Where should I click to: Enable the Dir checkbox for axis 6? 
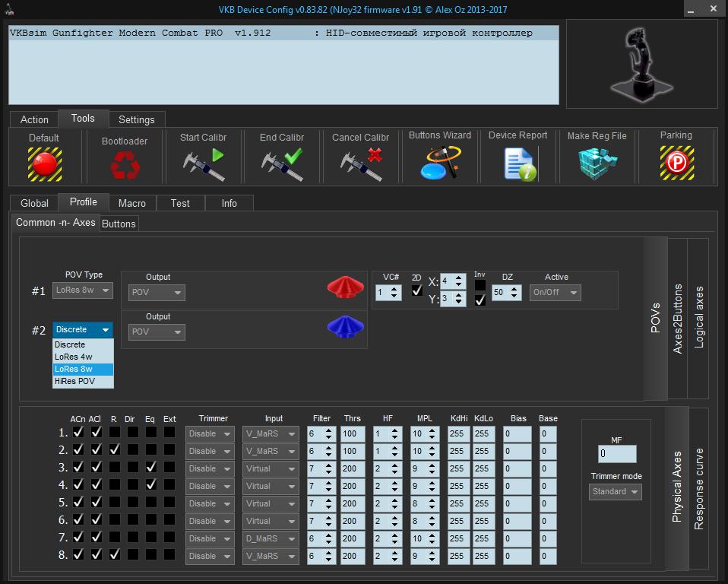coord(133,520)
